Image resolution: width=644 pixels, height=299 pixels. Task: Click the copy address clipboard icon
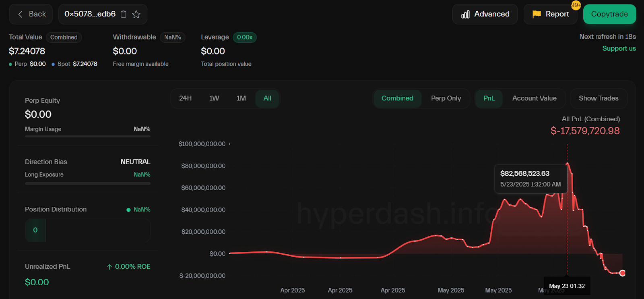(x=124, y=14)
